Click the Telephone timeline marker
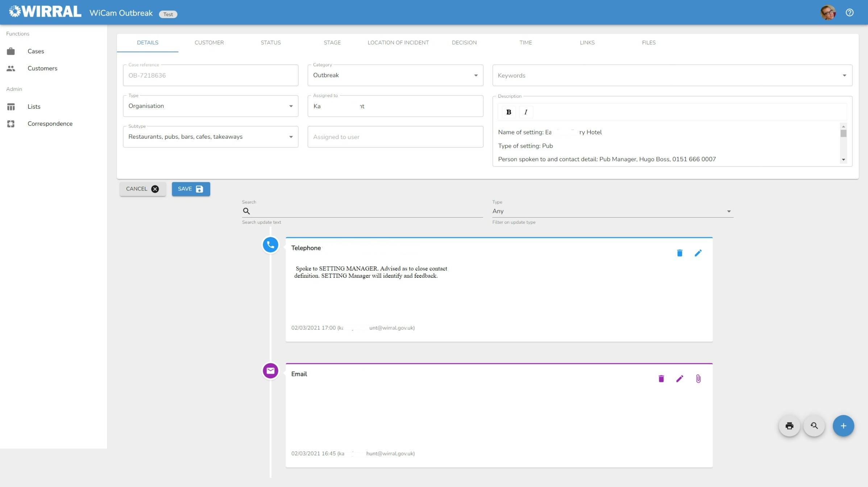The image size is (868, 487). [270, 245]
